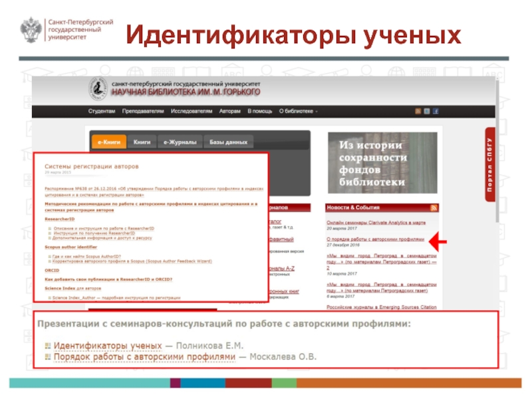Click the date 27 декабря 2016
The height and width of the screenshot is (399, 532).
(343, 245)
